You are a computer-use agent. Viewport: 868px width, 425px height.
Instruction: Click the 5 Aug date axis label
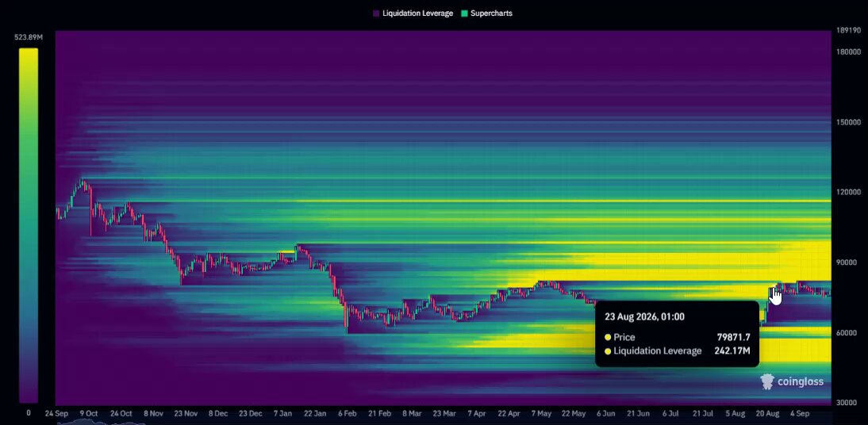[735, 413]
